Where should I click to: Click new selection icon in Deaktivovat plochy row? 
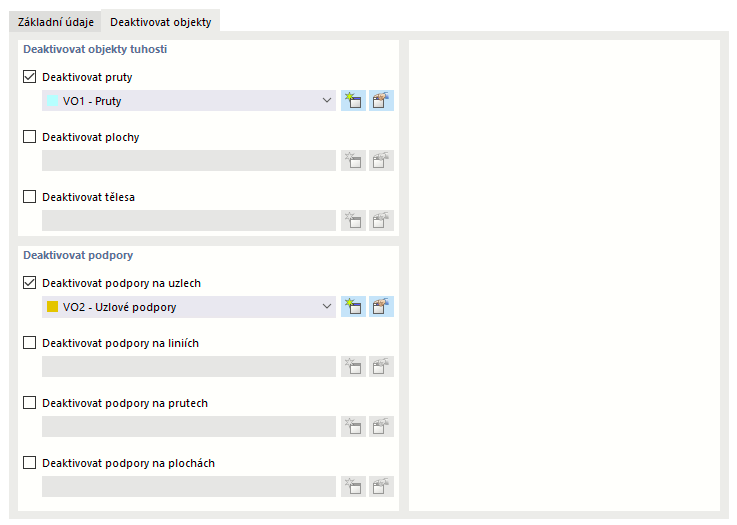(352, 160)
